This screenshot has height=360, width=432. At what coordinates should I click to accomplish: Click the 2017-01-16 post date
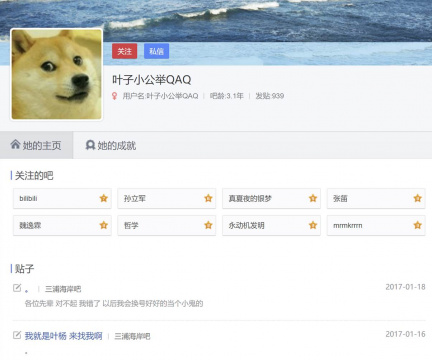click(x=405, y=334)
